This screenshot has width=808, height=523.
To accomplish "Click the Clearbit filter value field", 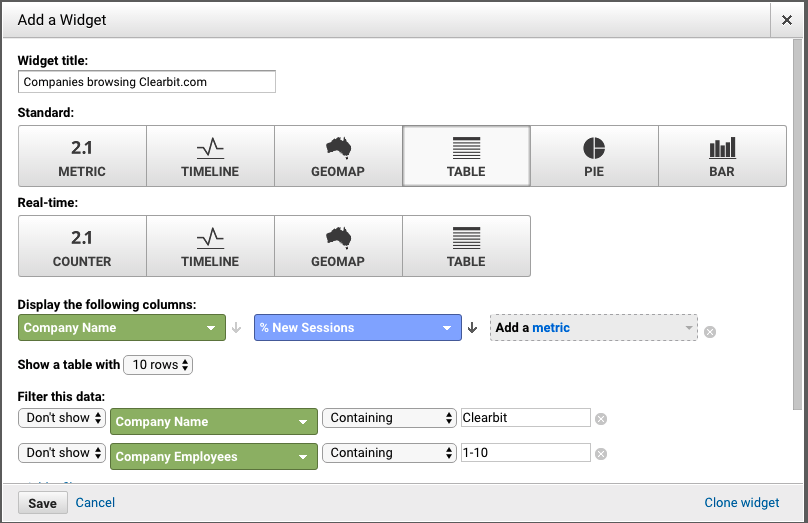I will pos(526,418).
